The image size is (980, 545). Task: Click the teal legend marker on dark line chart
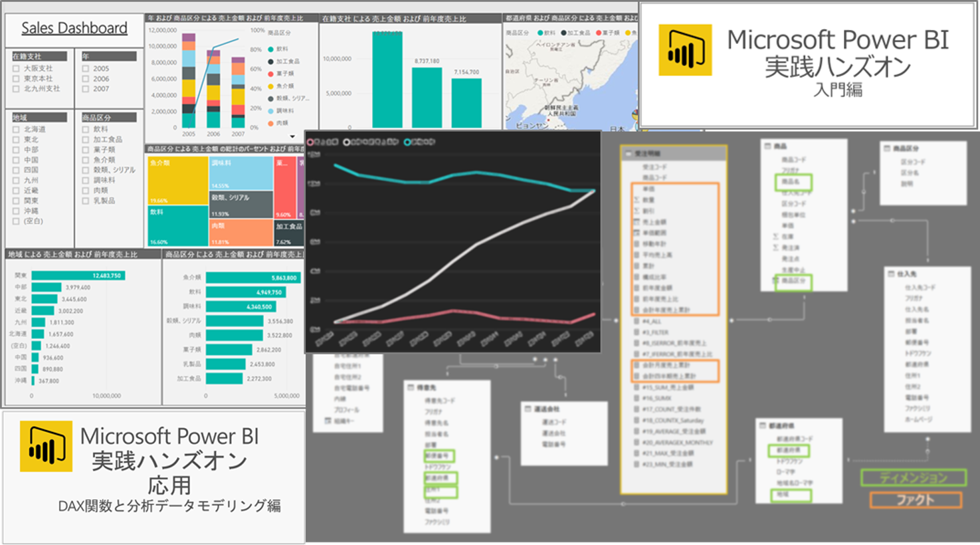407,142
